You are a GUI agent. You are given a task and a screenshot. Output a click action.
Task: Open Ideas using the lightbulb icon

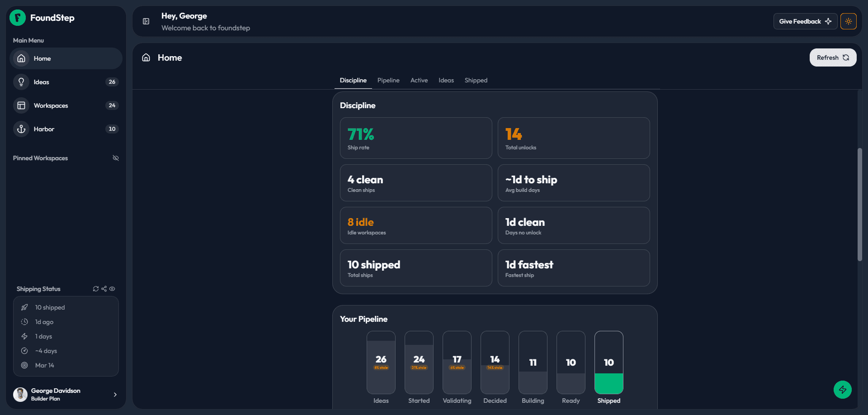pyautogui.click(x=21, y=82)
